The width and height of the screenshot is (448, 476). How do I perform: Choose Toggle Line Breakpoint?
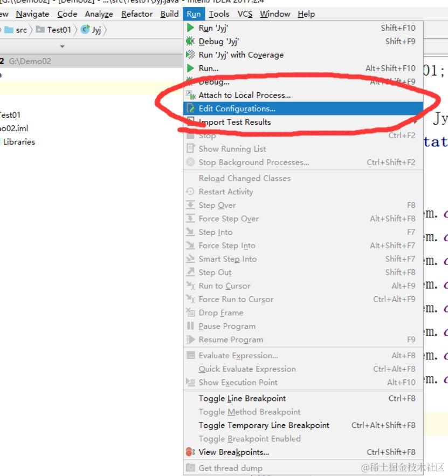303,398
